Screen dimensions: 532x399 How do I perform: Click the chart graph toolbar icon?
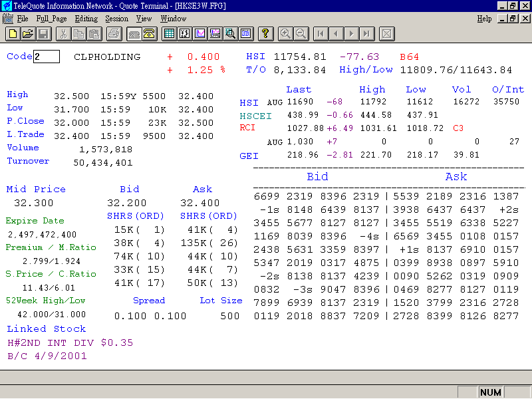(x=200, y=34)
